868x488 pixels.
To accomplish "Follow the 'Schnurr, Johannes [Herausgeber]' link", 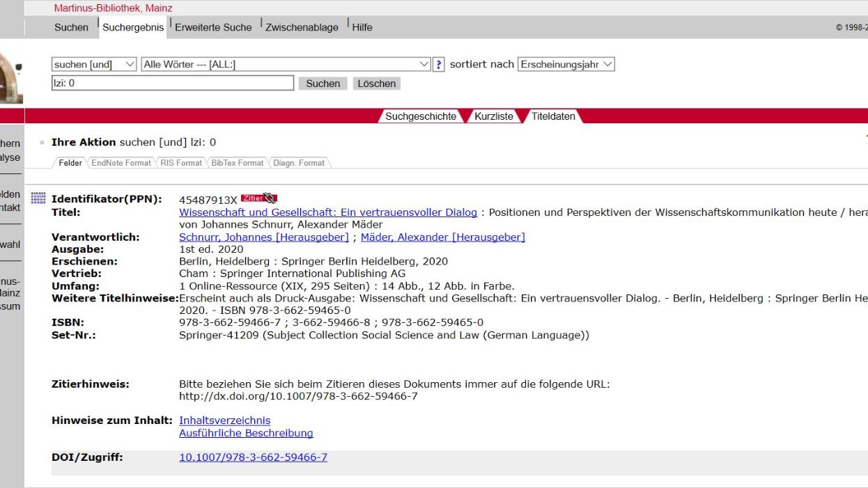I will pyautogui.click(x=264, y=237).
